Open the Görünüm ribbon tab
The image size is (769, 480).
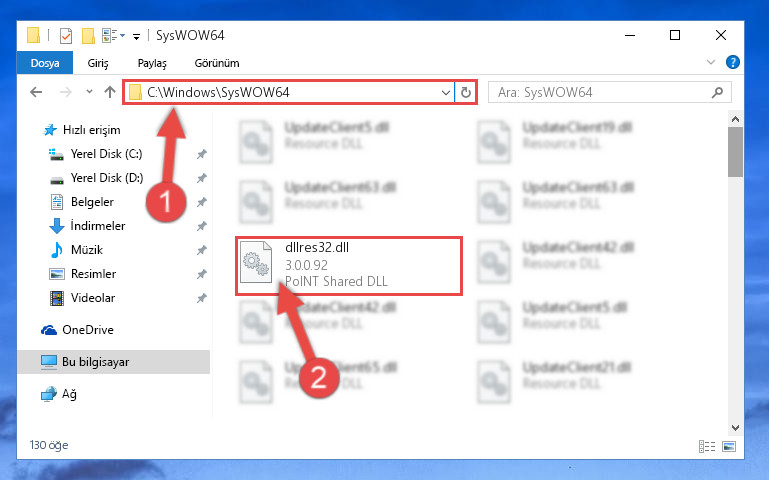click(x=217, y=63)
